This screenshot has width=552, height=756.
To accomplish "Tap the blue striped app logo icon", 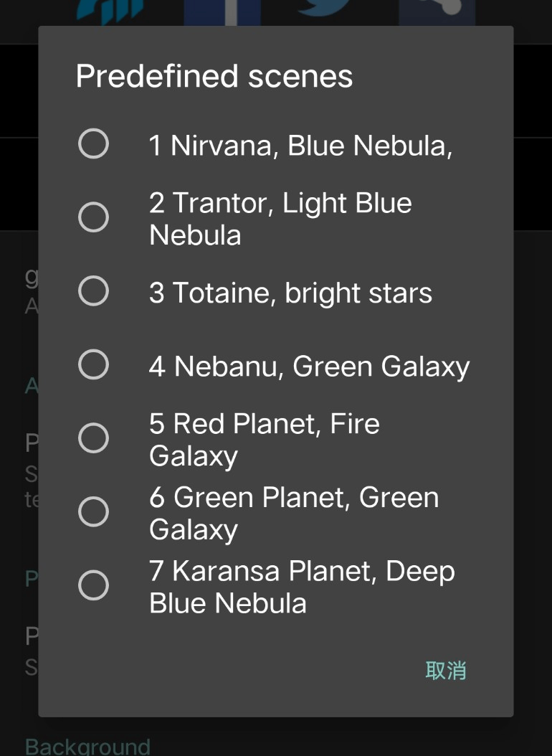I will [111, 11].
